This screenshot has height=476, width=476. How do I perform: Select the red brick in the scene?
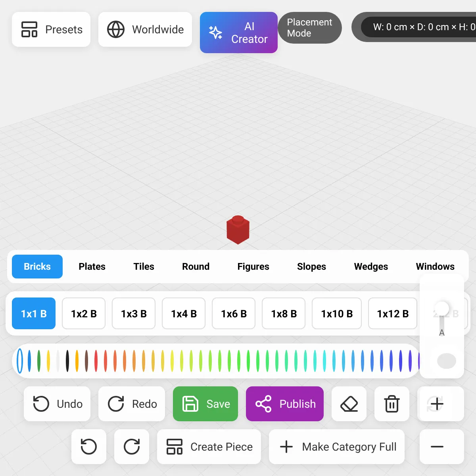238,230
